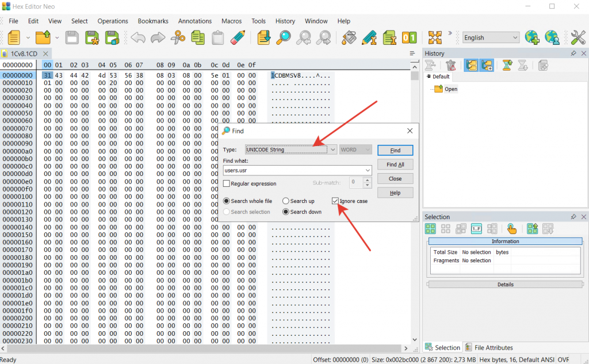
Task: Click the Fill paint bucket icon
Action: [x=349, y=37]
